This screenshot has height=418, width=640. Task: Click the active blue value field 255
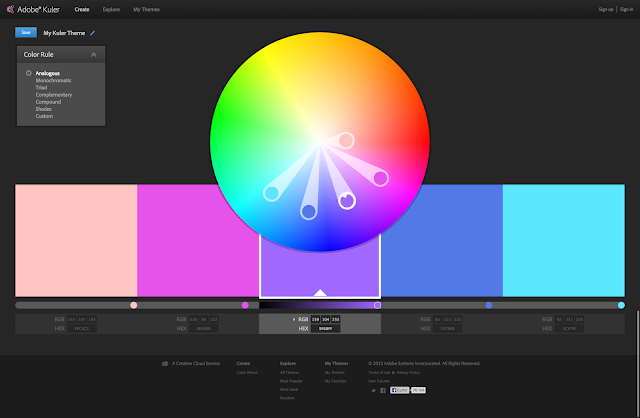coord(336,319)
